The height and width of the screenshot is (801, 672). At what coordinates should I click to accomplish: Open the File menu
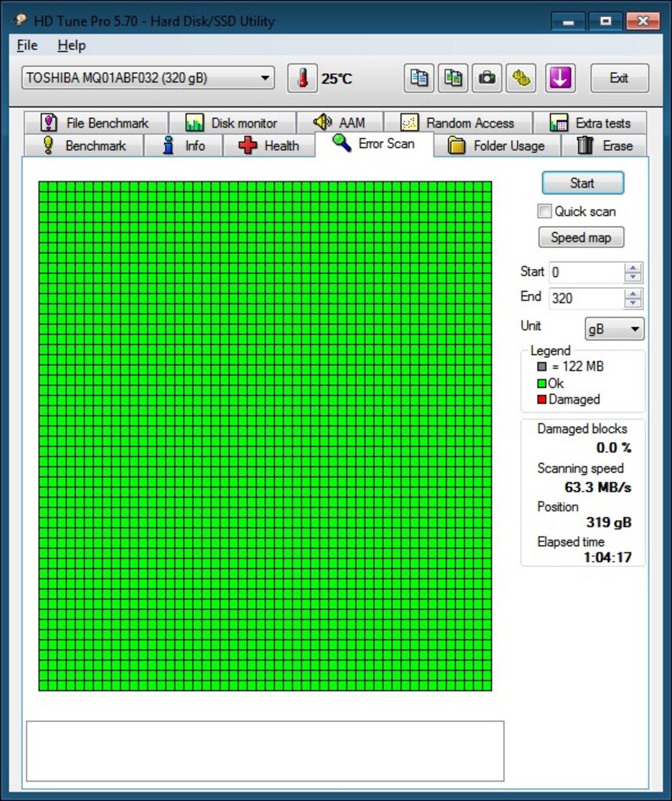[x=27, y=45]
